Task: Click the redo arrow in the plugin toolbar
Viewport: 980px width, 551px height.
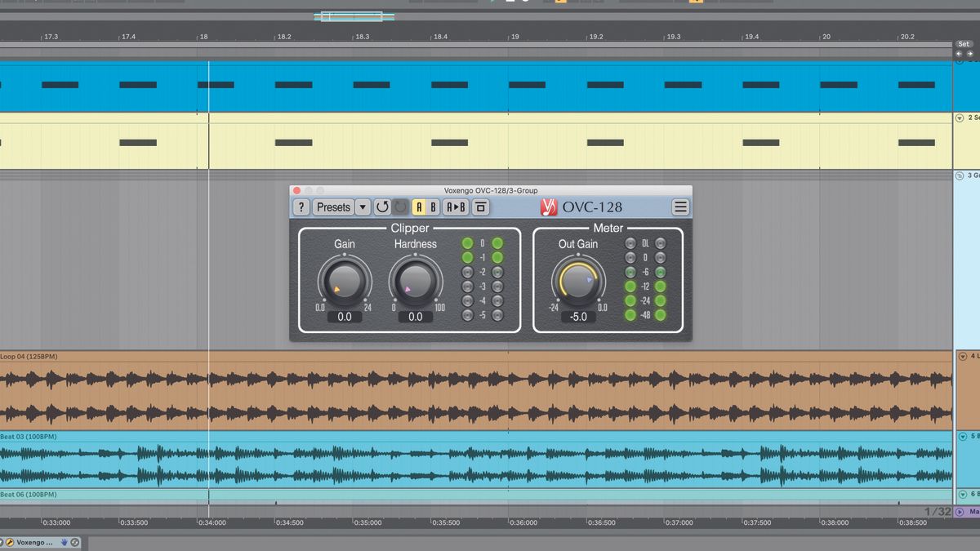Action: pos(399,207)
